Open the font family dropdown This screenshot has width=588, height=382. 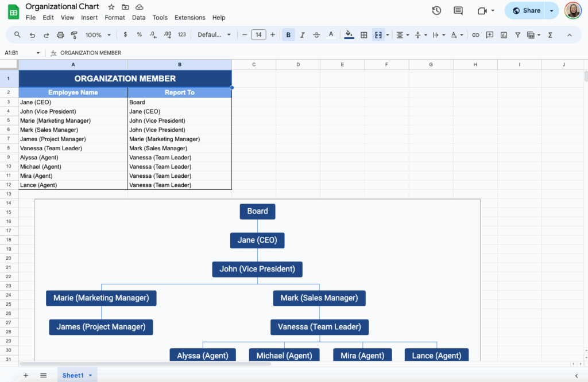[213, 34]
